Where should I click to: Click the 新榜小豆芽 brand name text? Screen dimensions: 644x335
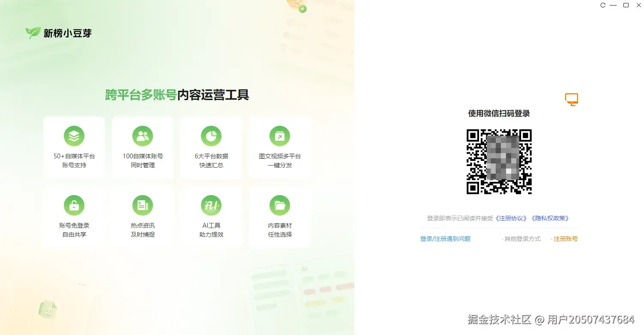(x=68, y=33)
